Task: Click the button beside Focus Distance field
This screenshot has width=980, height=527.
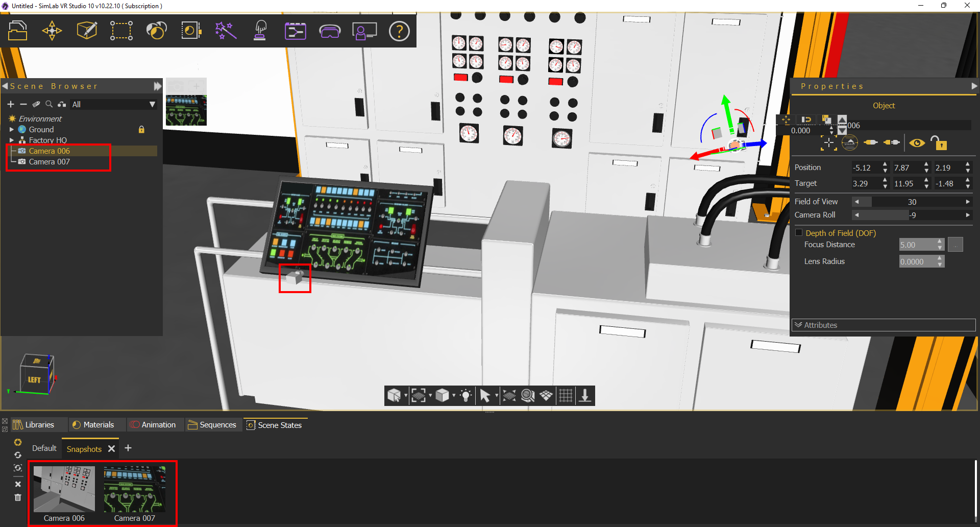Action: 955,245
